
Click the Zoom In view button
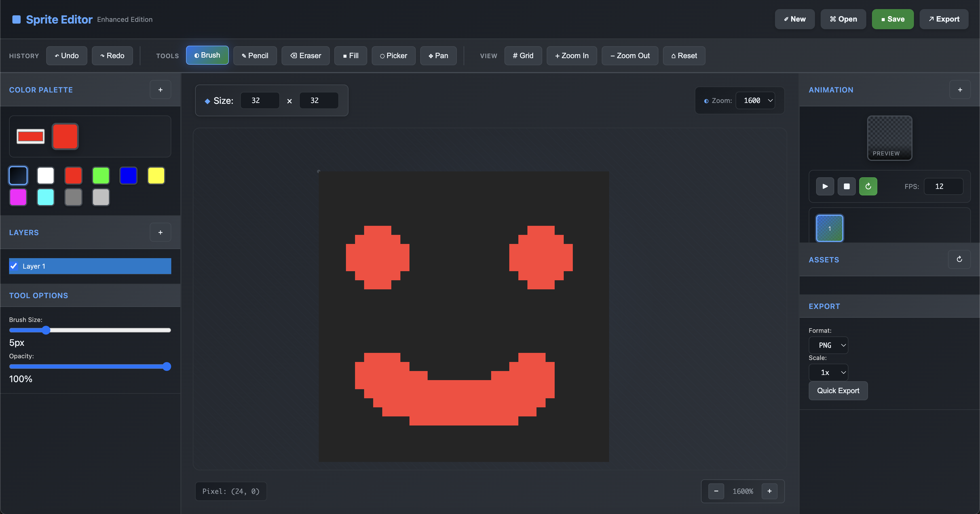pyautogui.click(x=571, y=56)
